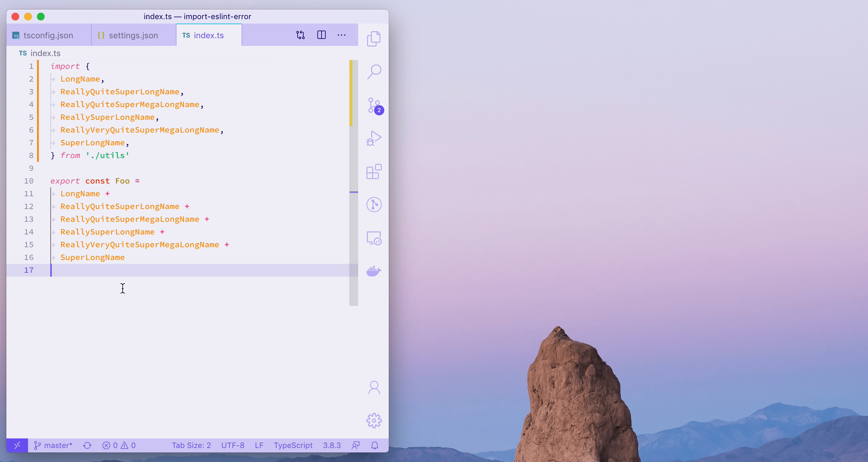Viewport: 868px width, 462px height.
Task: Click the './utils' import path string
Action: pos(107,155)
